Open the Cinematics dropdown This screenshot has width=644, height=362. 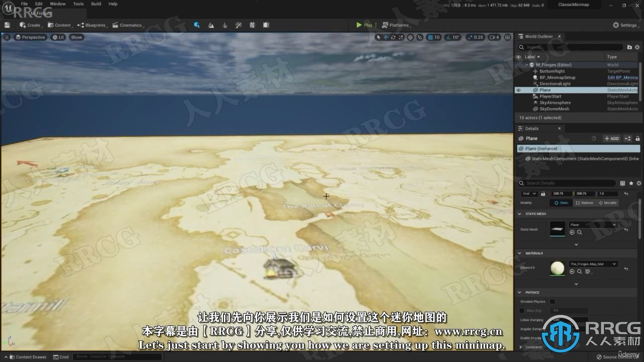(128, 25)
